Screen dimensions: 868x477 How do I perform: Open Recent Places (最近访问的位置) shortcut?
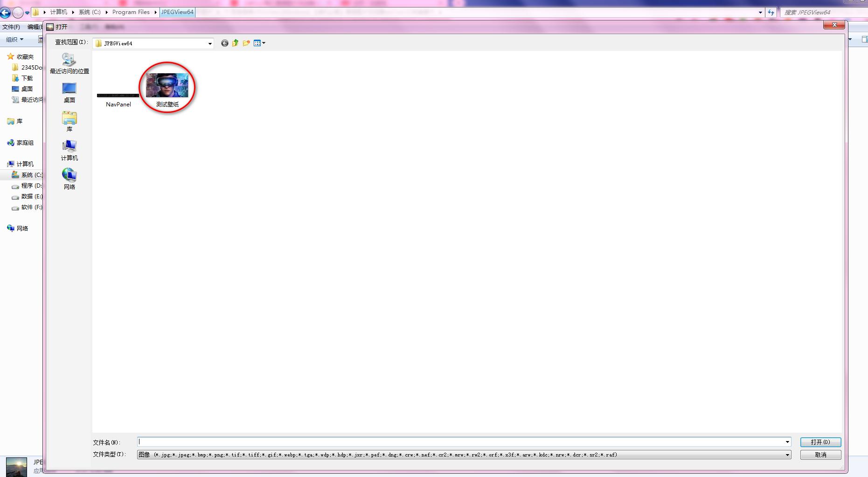pyautogui.click(x=69, y=63)
